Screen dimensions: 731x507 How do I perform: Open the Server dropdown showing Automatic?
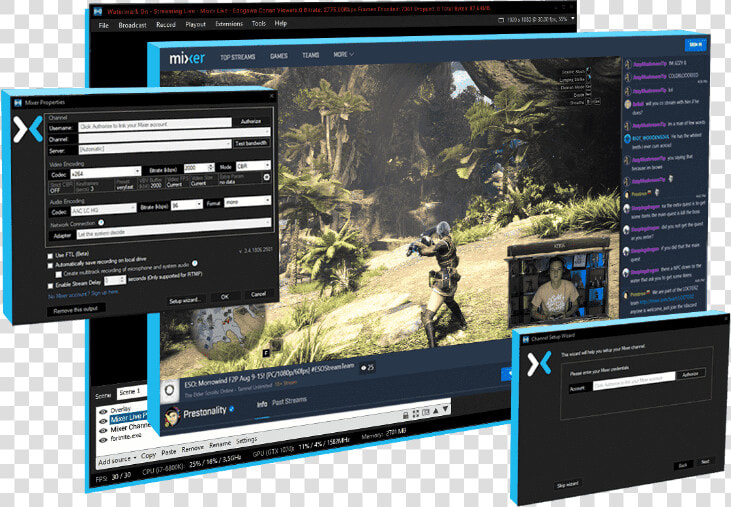pyautogui.click(x=155, y=147)
